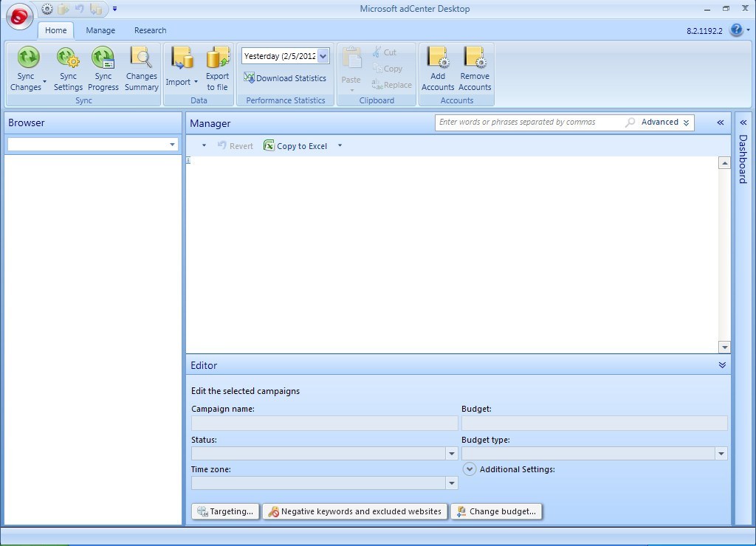Image resolution: width=756 pixels, height=546 pixels.
Task: Click the Copy command in Clipboard
Action: (388, 69)
